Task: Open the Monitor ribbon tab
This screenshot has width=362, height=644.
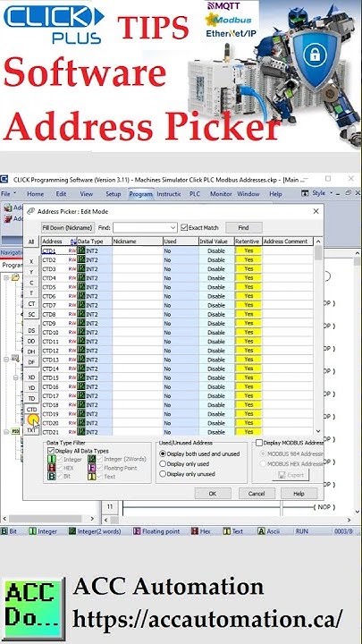Action: (222, 194)
